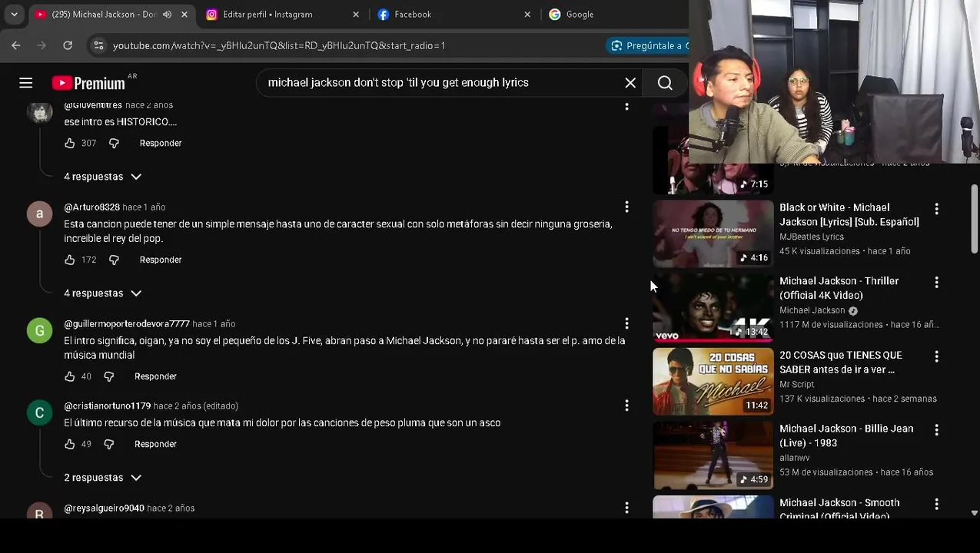Close the Instagram tab
The image size is (980, 553).
click(356, 14)
